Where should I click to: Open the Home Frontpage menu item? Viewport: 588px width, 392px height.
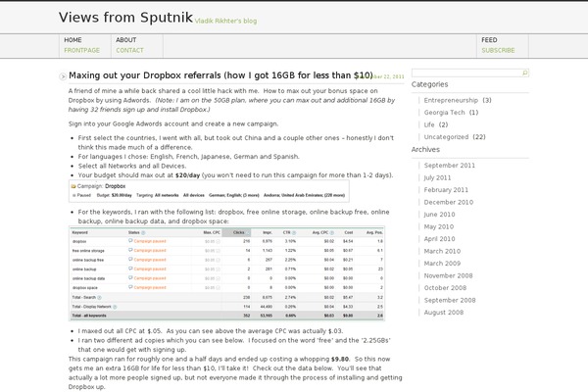coord(85,45)
